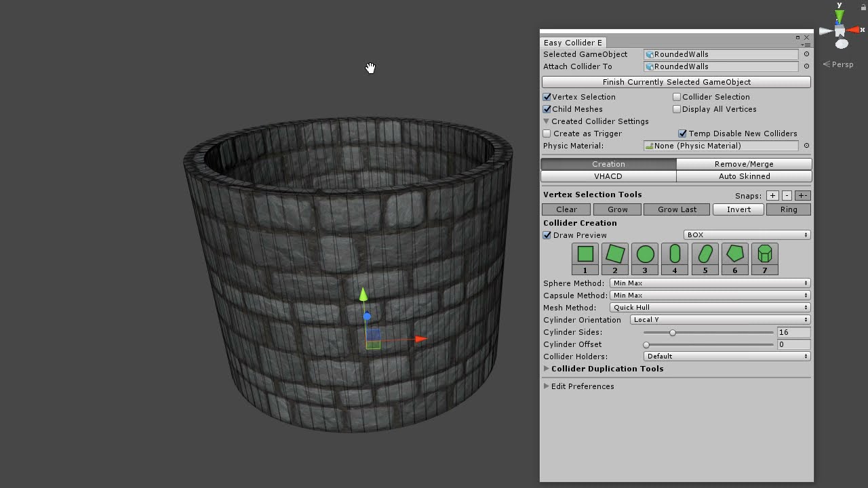Viewport: 868px width, 488px height.
Task: Switch to the Creation tab
Action: (608, 164)
